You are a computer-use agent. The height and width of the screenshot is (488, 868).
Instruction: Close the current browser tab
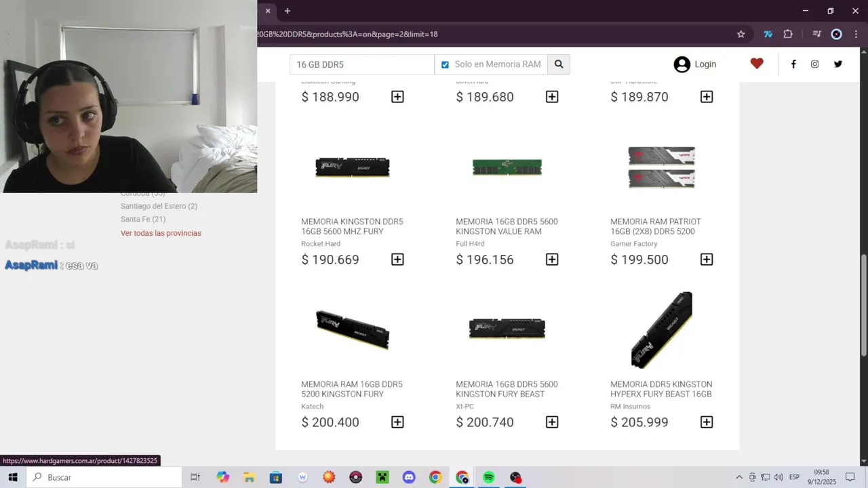click(x=268, y=11)
